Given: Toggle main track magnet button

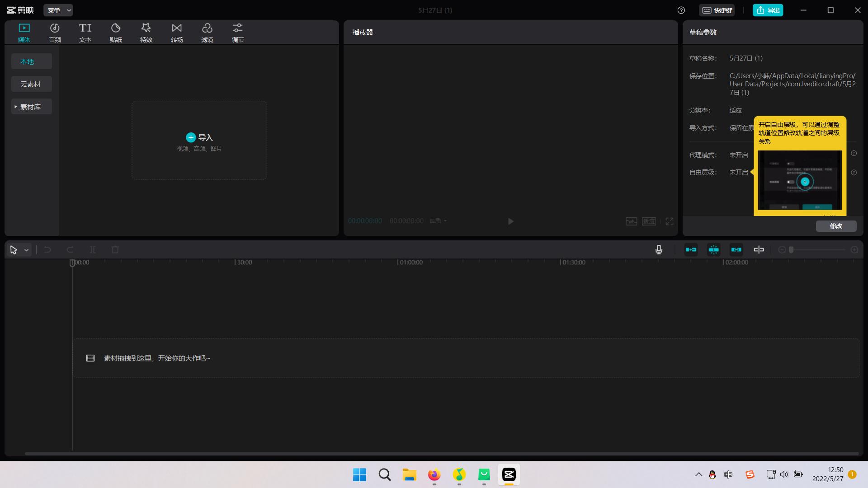Looking at the screenshot, I should coord(691,250).
